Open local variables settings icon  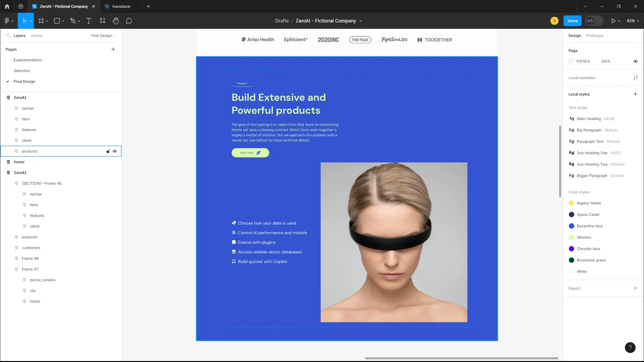[635, 78]
